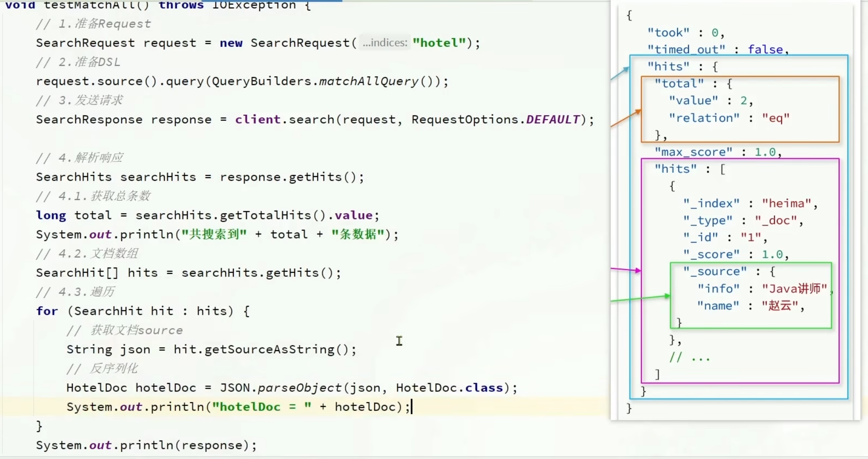The image size is (868, 459).
Task: Click the "hotelDoc = " string literal
Action: pyautogui.click(x=261, y=407)
